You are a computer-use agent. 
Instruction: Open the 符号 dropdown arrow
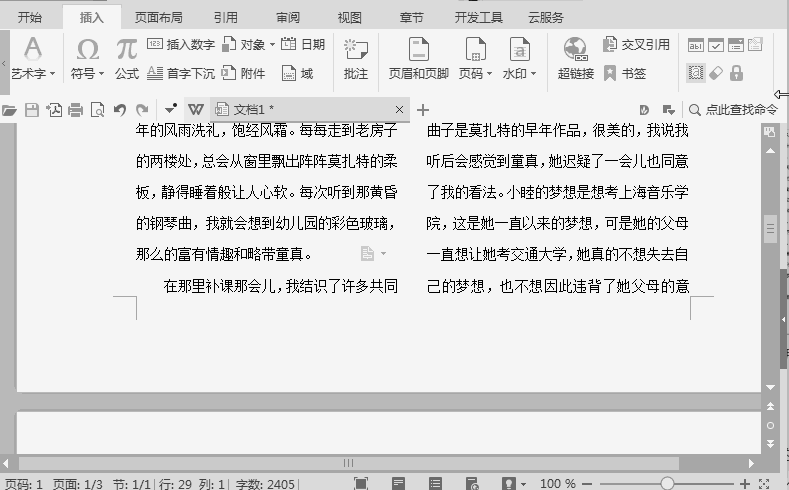pos(101,73)
